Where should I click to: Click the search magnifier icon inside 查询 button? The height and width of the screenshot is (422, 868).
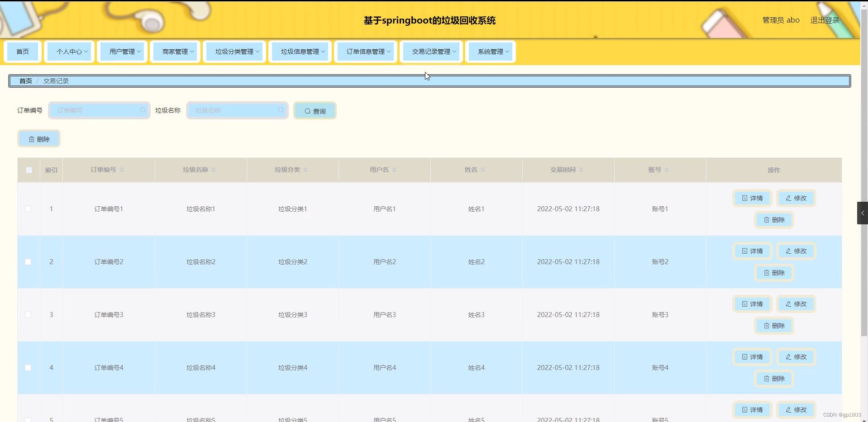pos(307,110)
